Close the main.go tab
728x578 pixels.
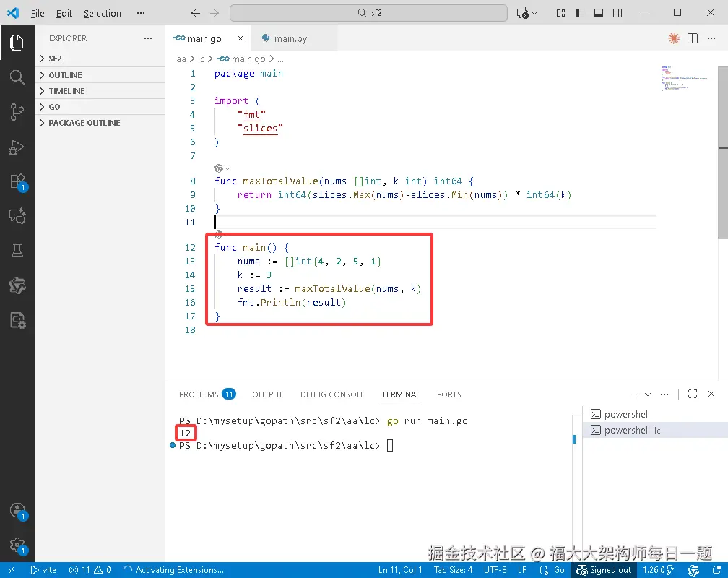click(240, 38)
